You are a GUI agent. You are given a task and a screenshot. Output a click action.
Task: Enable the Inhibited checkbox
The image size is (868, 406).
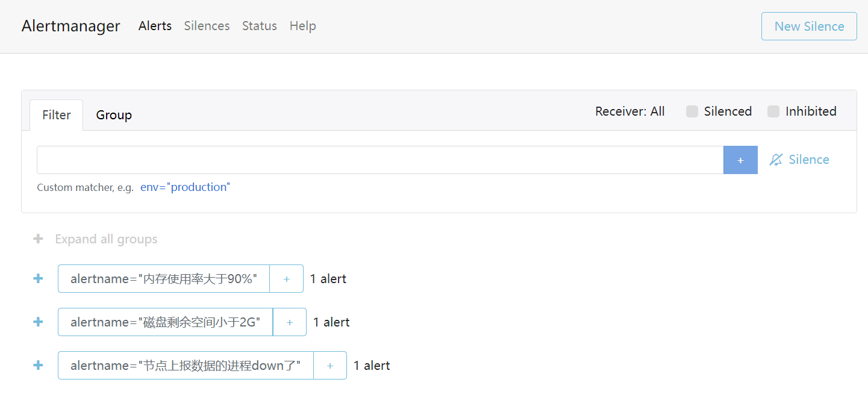[x=773, y=111]
